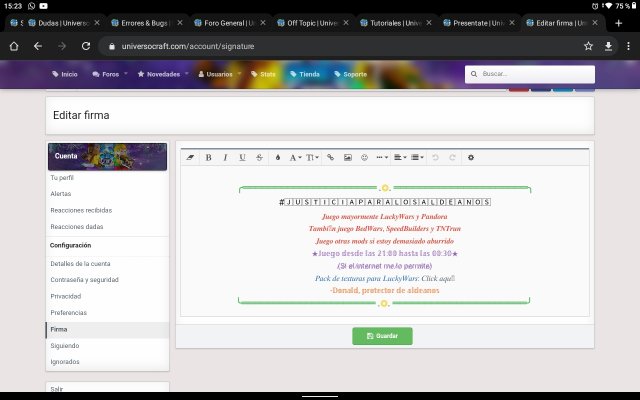Open the font size dropdown
Viewport: 640px width, 400px height.
click(x=313, y=157)
